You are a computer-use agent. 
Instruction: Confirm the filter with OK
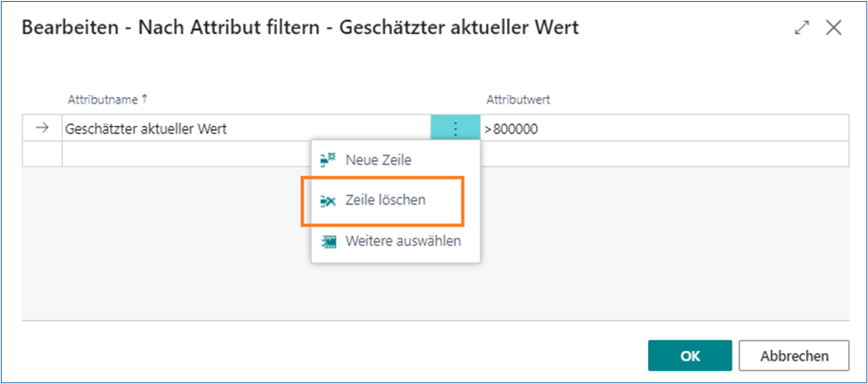tap(689, 356)
